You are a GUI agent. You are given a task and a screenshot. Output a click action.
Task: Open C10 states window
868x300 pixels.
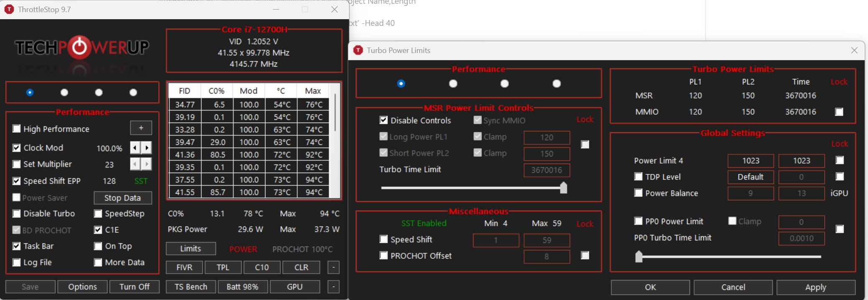pyautogui.click(x=262, y=267)
